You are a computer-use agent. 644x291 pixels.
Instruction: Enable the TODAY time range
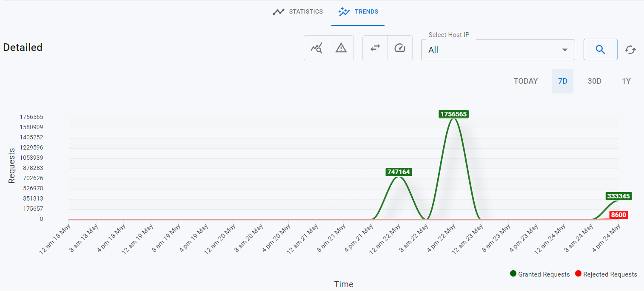tap(526, 81)
